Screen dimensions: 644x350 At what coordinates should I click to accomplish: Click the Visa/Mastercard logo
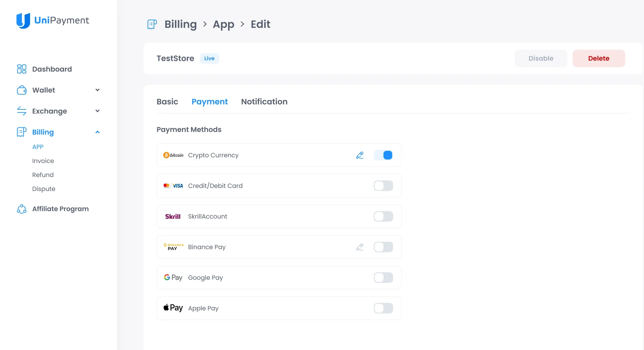[x=173, y=186]
